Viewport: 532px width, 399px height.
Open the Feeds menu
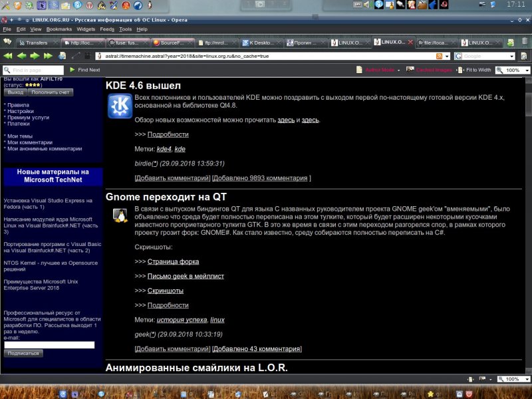point(107,29)
